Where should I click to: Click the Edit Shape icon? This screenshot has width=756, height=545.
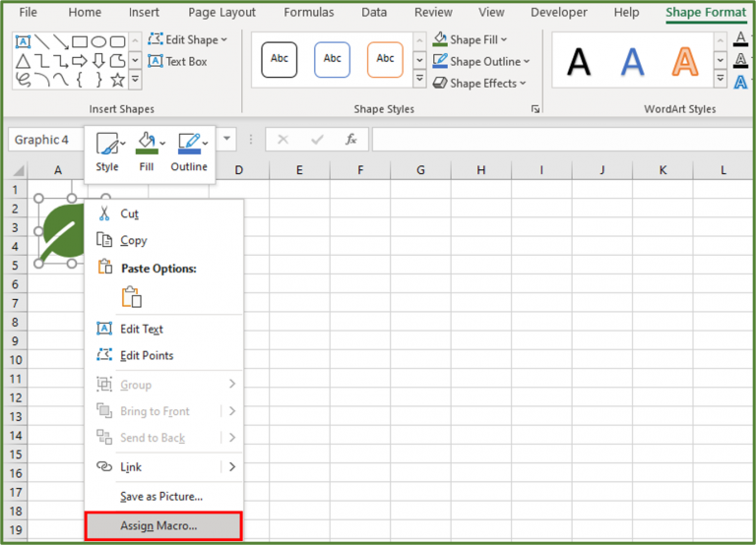point(156,39)
